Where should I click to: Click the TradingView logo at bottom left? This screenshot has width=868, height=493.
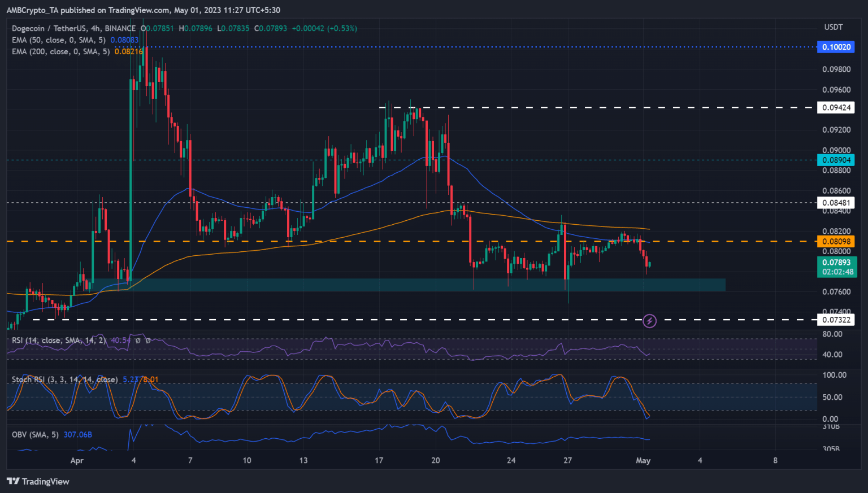tap(38, 481)
